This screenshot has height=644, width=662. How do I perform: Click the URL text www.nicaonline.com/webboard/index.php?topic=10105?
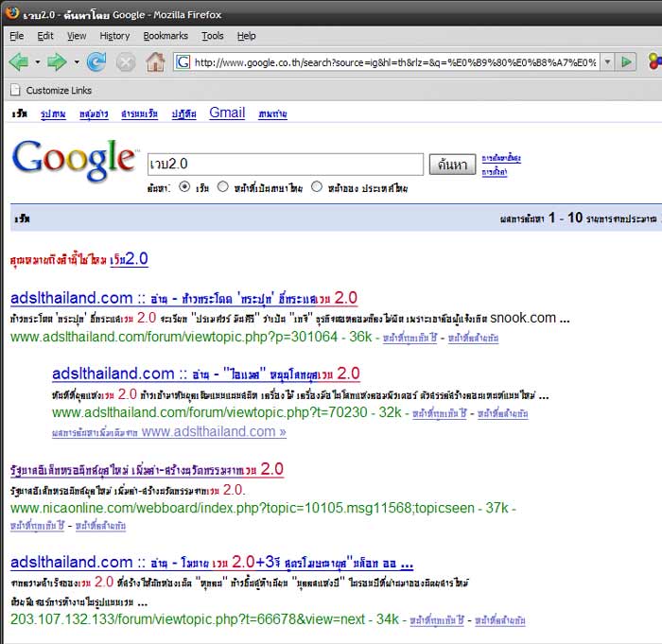point(177,508)
